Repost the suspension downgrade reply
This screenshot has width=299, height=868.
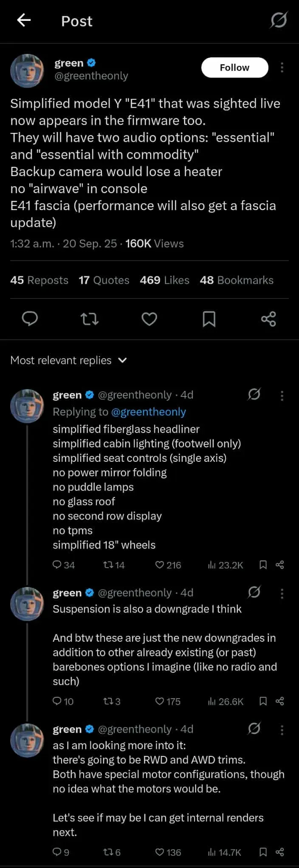[x=108, y=701]
